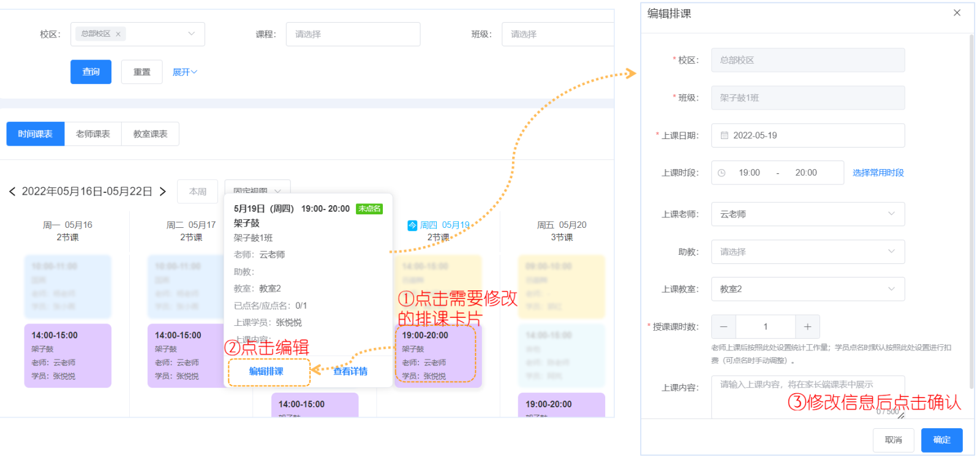Expand more filters with 展开
Viewport: 980px width, 460px height.
[184, 72]
